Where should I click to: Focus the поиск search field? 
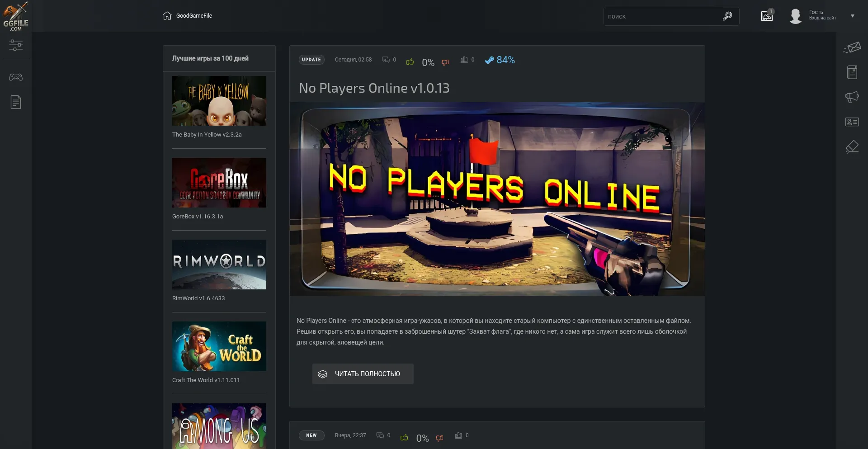coord(662,16)
